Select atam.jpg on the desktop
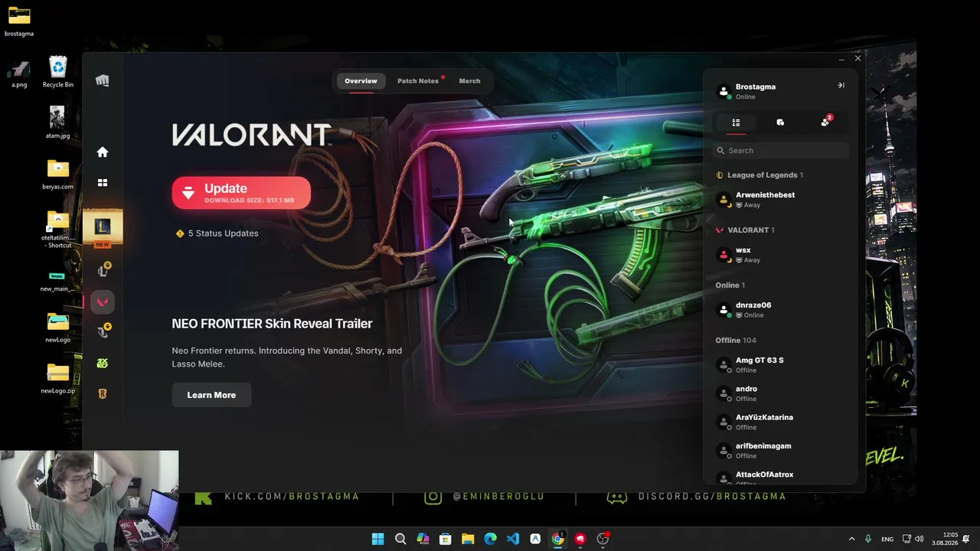This screenshot has height=551, width=980. point(58,122)
